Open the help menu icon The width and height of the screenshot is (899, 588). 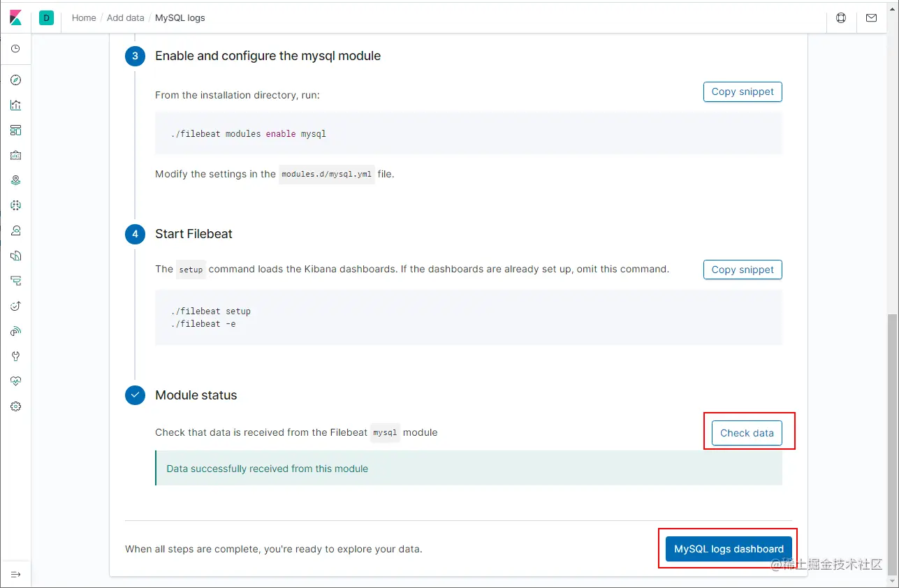point(841,18)
